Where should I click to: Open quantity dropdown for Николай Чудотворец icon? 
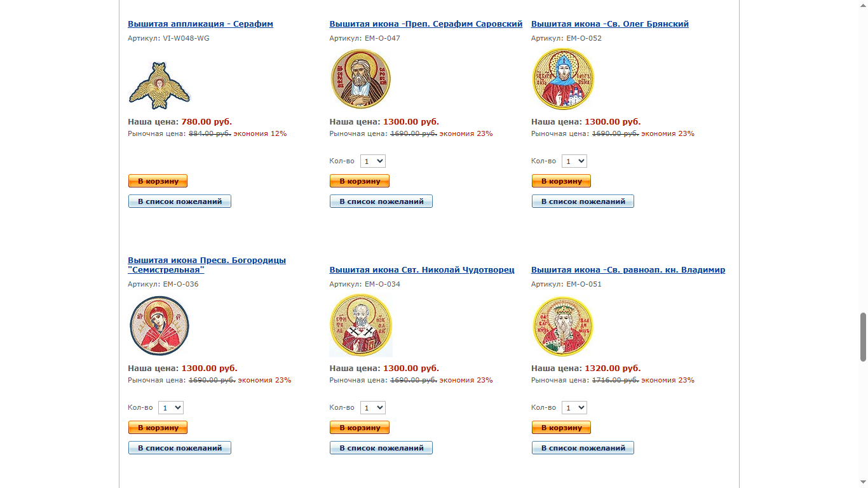pos(373,408)
